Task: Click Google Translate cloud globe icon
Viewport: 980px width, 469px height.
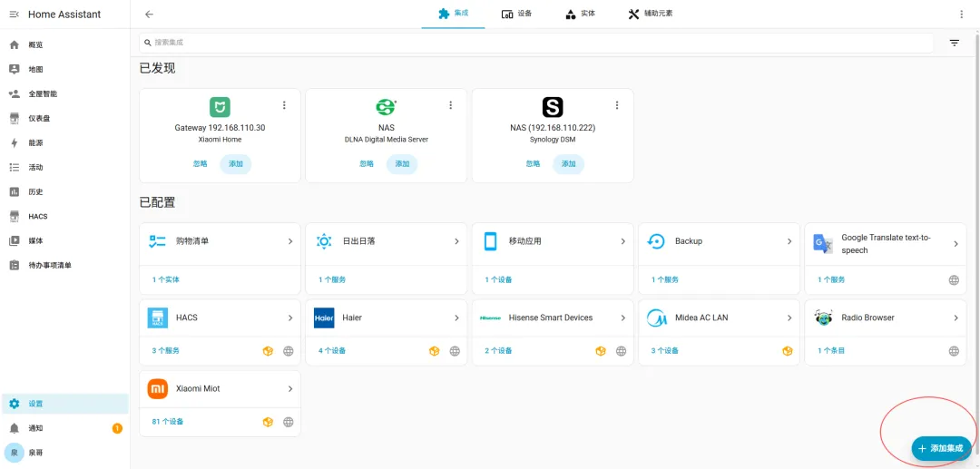Action: point(954,279)
